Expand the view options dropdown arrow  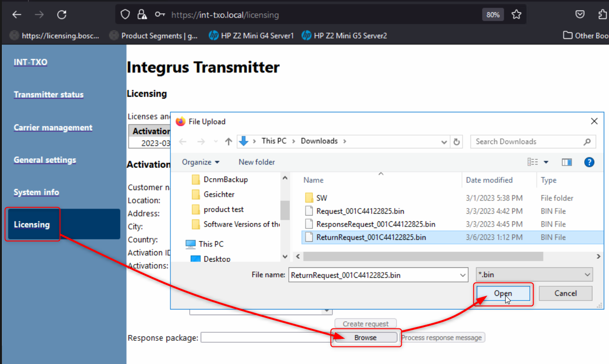[546, 162]
